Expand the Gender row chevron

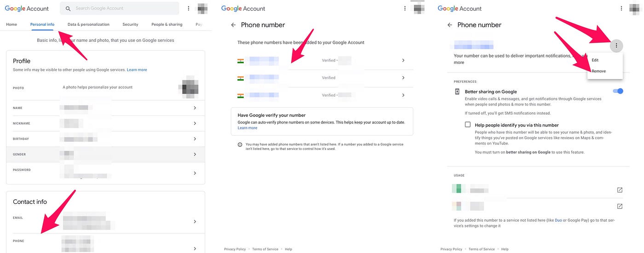click(195, 155)
